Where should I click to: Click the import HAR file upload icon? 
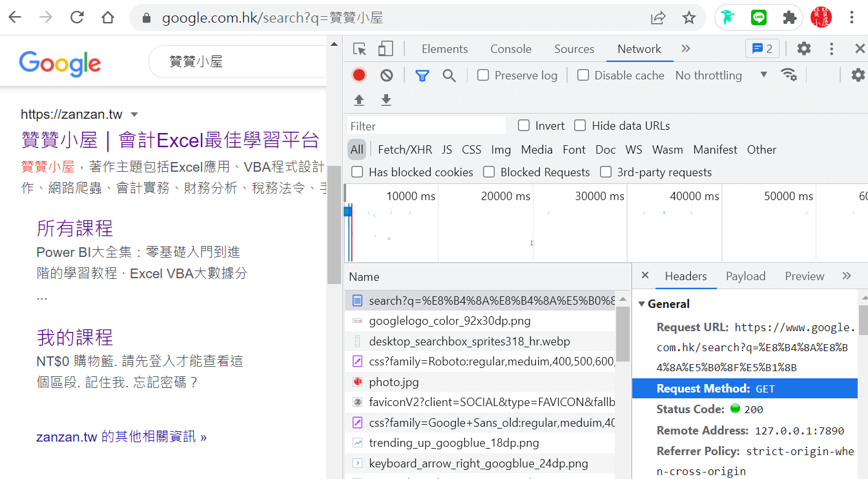click(x=359, y=100)
